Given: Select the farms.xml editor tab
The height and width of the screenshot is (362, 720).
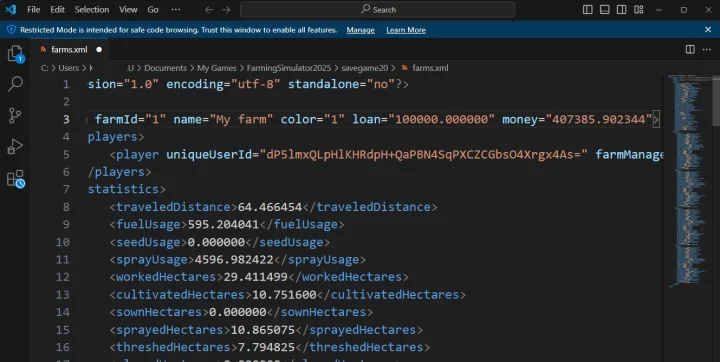Looking at the screenshot, I should tap(69, 49).
